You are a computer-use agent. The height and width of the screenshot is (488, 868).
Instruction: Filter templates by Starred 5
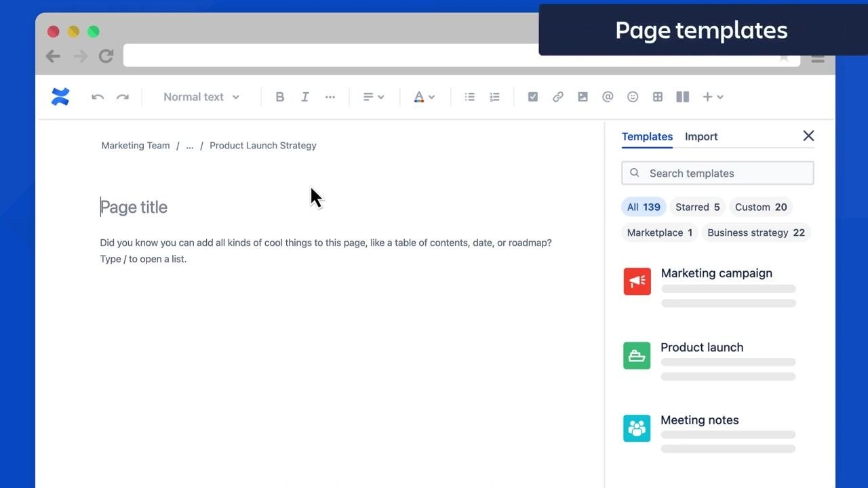coord(698,207)
